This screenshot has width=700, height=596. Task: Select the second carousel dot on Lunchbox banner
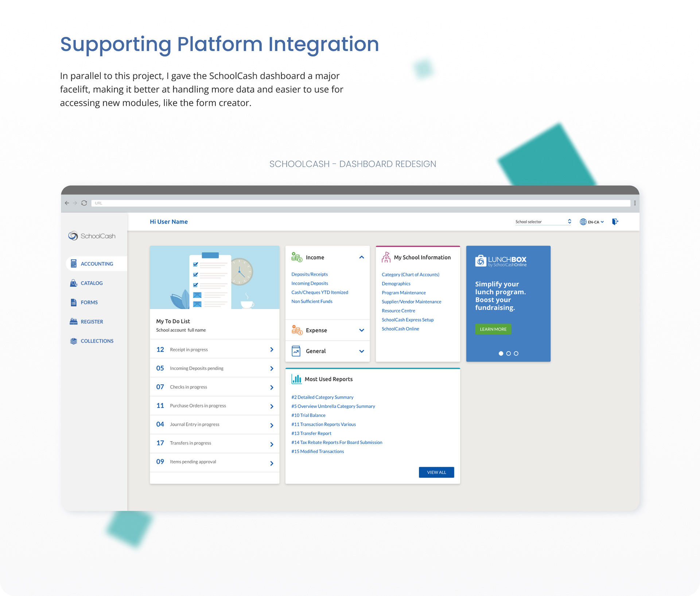508,353
